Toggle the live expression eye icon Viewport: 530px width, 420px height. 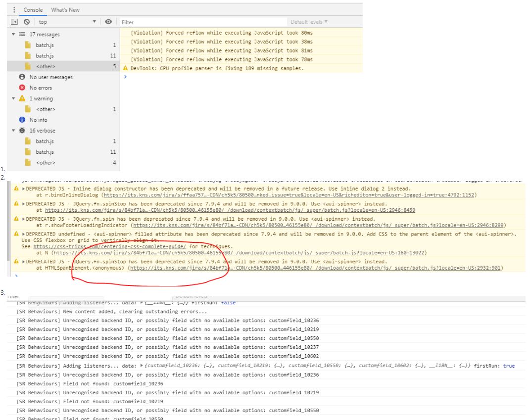click(x=108, y=22)
